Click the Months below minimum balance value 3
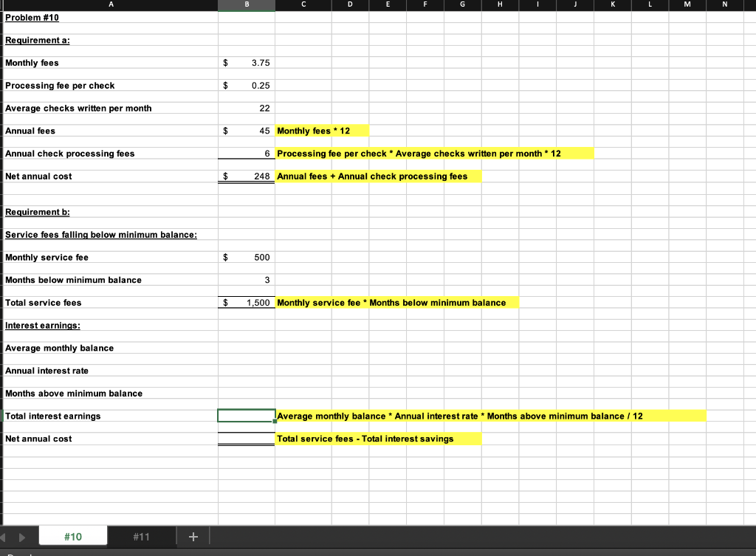 (247, 280)
